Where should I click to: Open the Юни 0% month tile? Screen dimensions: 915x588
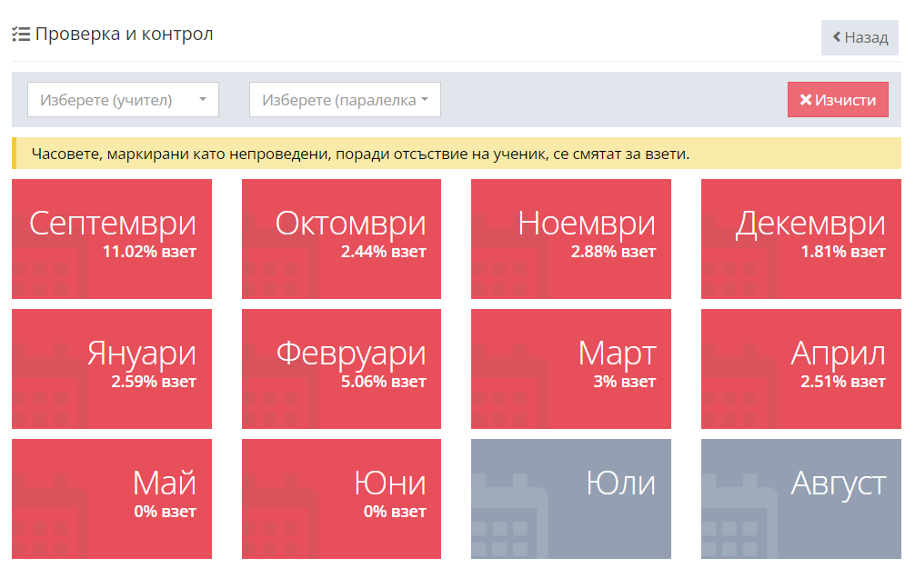tap(341, 499)
